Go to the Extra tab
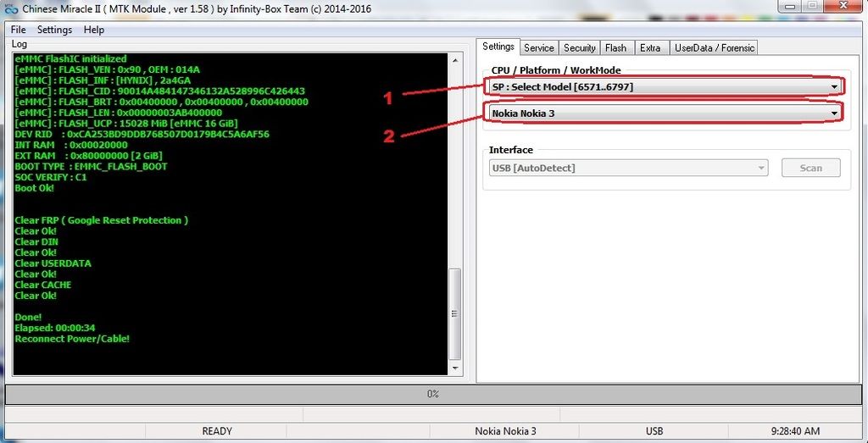 [x=650, y=48]
